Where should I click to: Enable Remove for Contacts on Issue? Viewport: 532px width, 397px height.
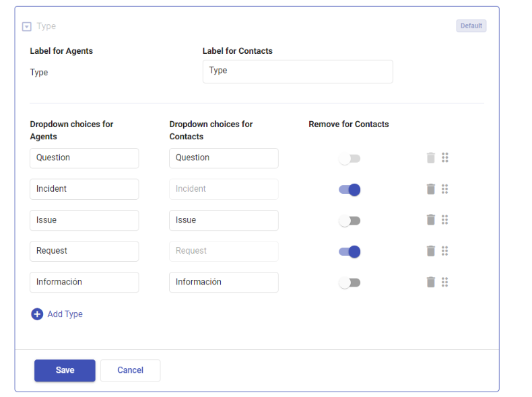pos(350,221)
